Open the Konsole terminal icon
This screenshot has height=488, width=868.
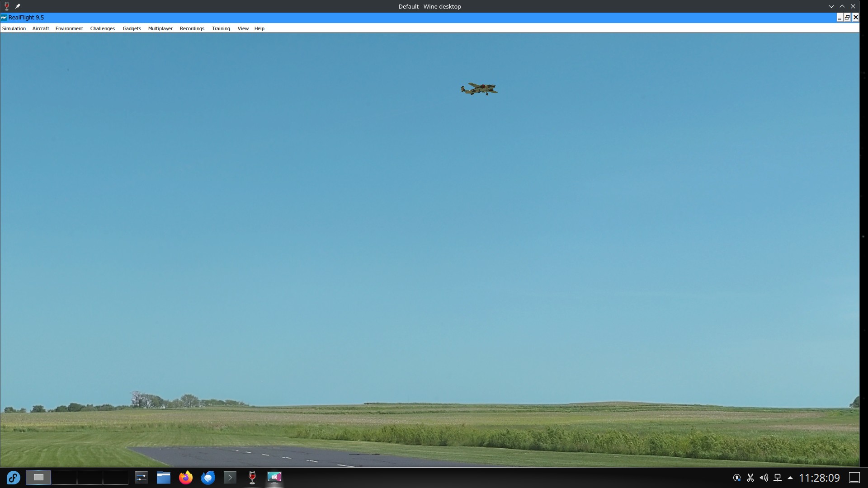230,478
